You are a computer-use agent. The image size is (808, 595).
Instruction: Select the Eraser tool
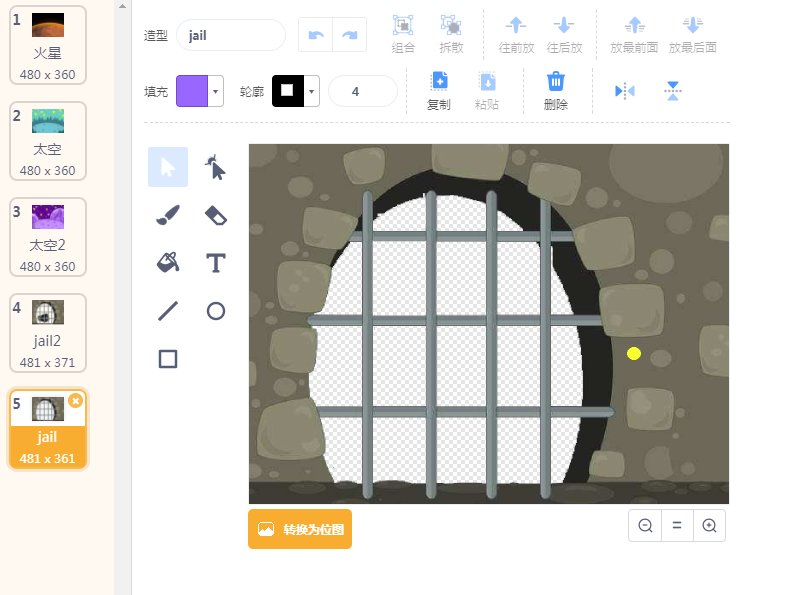click(x=215, y=215)
